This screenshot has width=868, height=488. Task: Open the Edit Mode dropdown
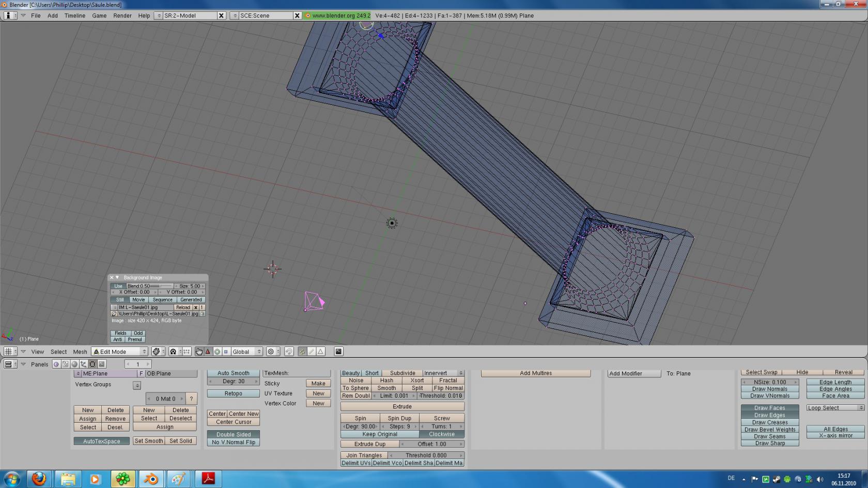pyautogui.click(x=119, y=352)
